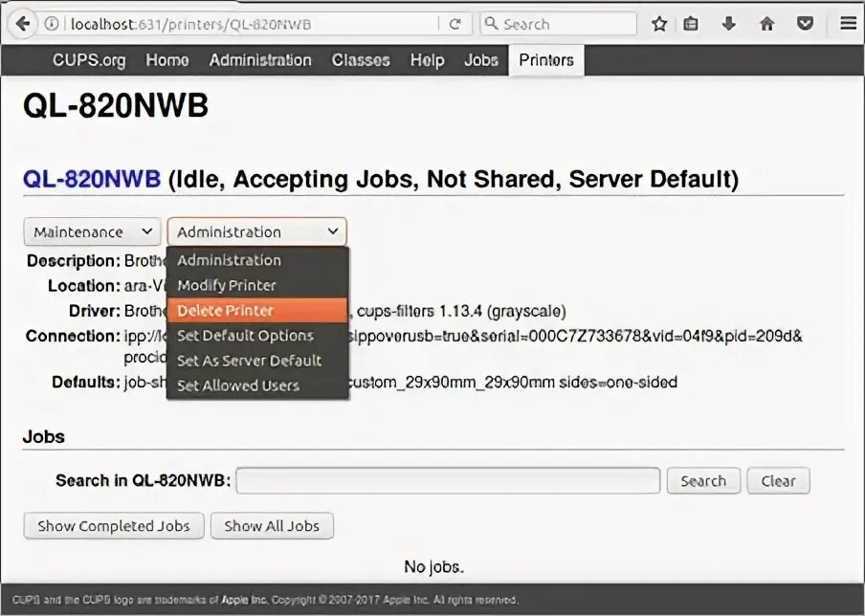Image resolution: width=865 pixels, height=616 pixels.
Task: Click the Search in QL-820NWB text field
Action: pos(448,481)
